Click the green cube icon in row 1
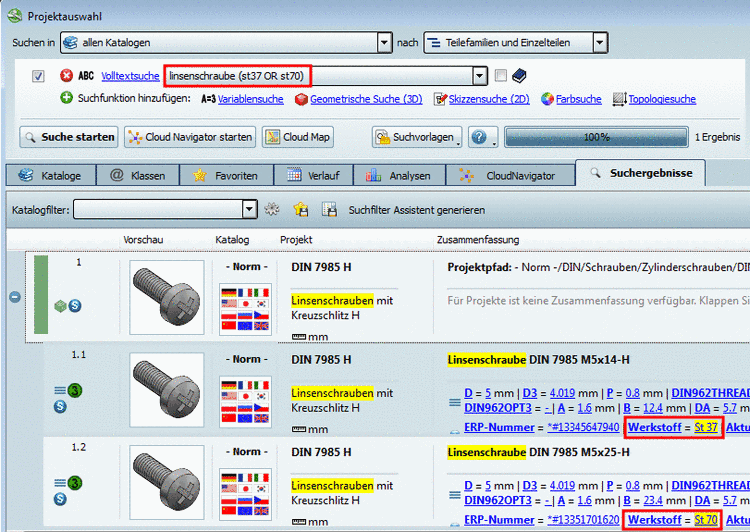 (60, 306)
